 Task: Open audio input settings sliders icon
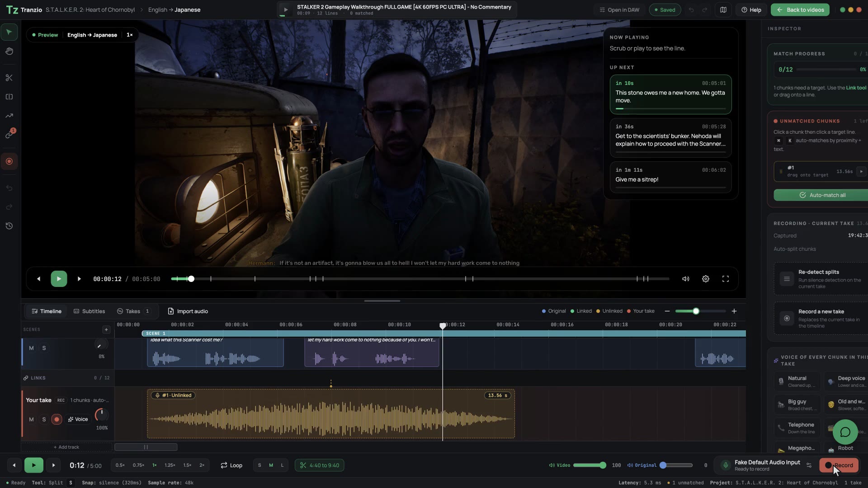point(809,465)
